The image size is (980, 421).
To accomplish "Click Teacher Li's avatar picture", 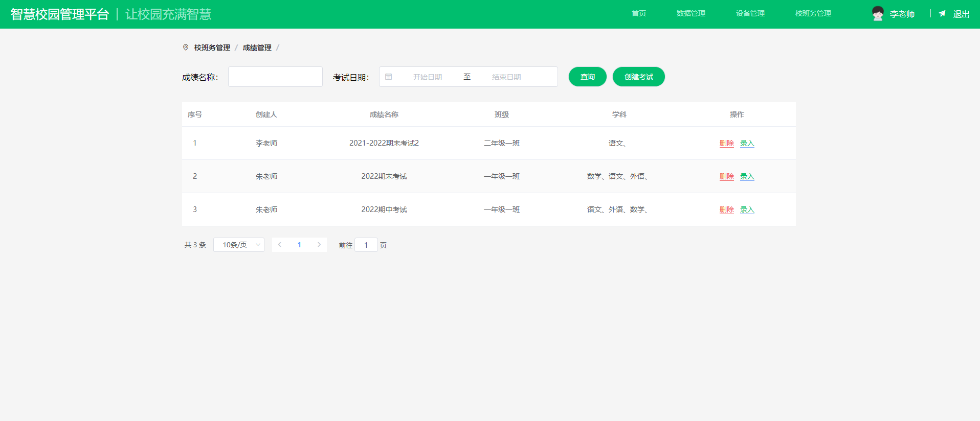I will (x=878, y=14).
